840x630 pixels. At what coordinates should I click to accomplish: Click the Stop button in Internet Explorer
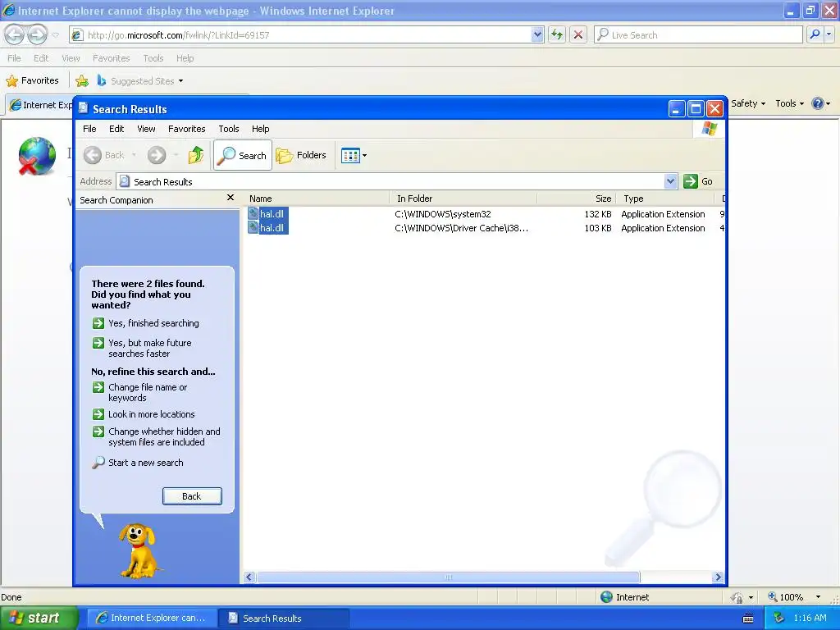click(578, 34)
